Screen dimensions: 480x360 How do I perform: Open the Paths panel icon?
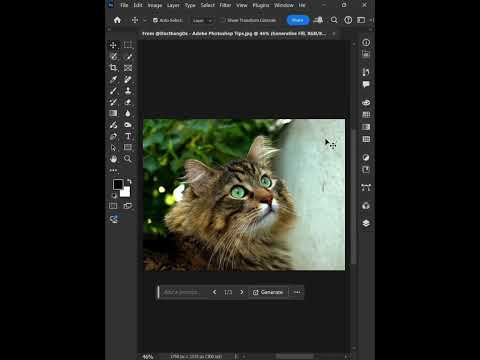pos(366,187)
